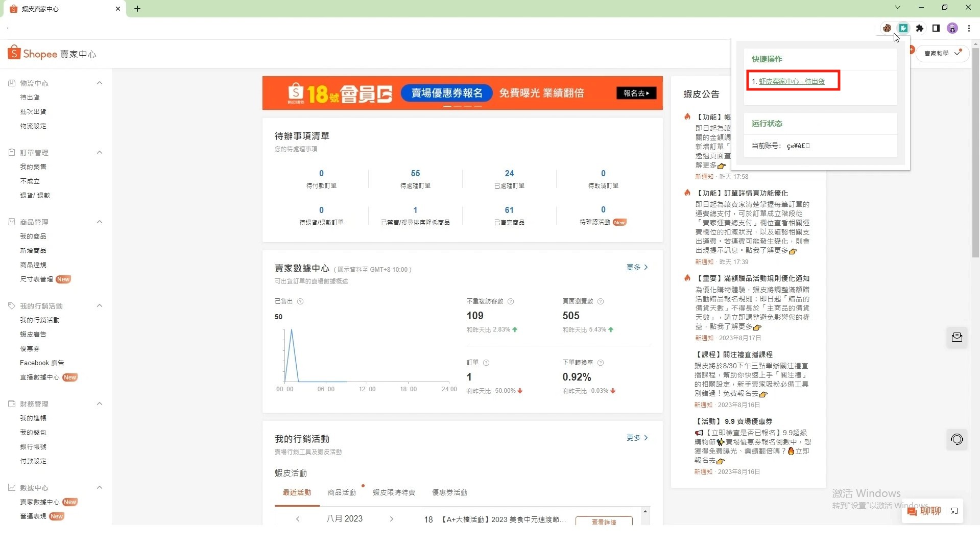Image resolution: width=980 pixels, height=545 pixels.
Task: Open 新增商品 in sidebar
Action: point(33,250)
